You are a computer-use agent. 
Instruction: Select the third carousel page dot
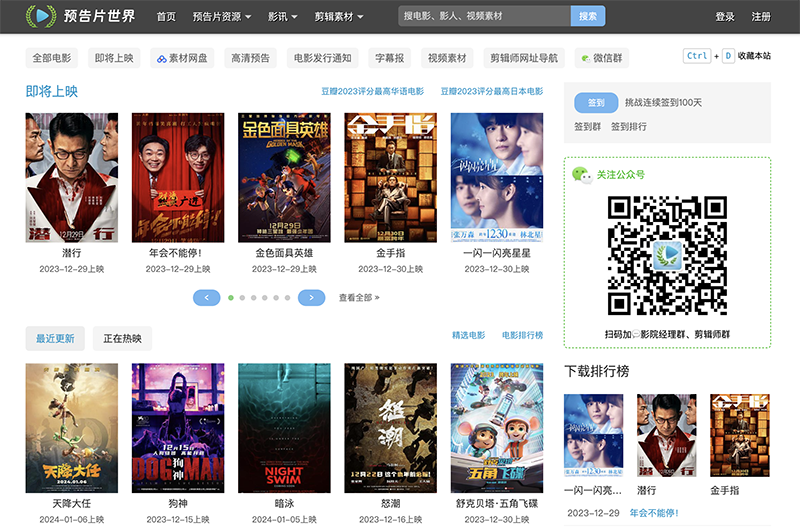coord(254,297)
